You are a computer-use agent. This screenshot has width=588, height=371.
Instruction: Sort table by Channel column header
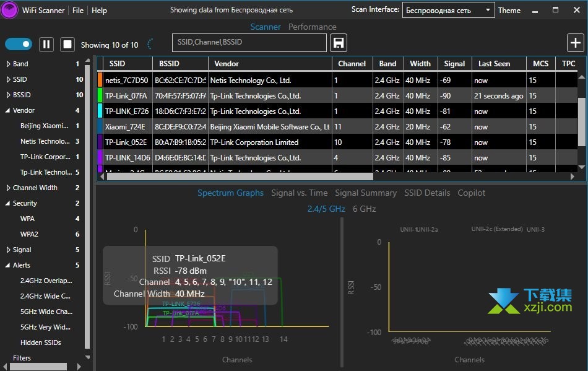352,64
